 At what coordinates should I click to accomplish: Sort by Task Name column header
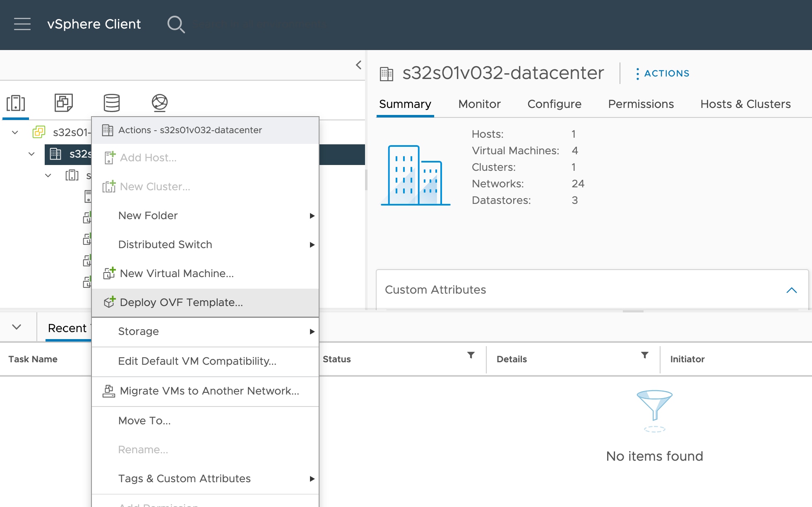tap(33, 359)
